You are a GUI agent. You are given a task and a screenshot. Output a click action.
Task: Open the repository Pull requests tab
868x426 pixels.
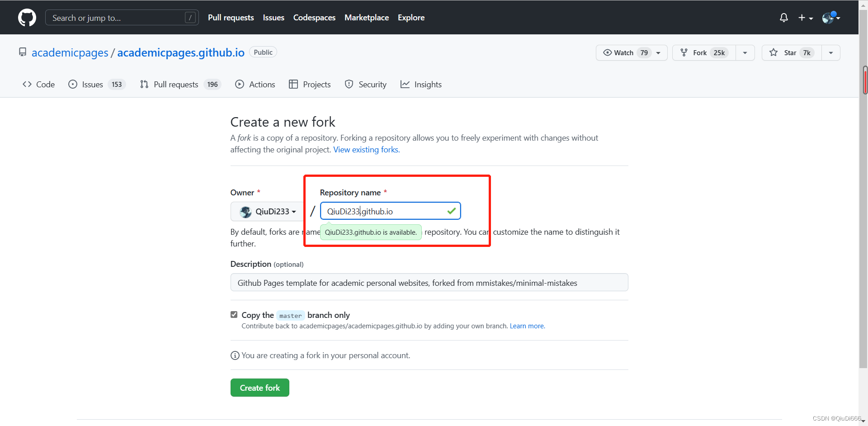180,85
